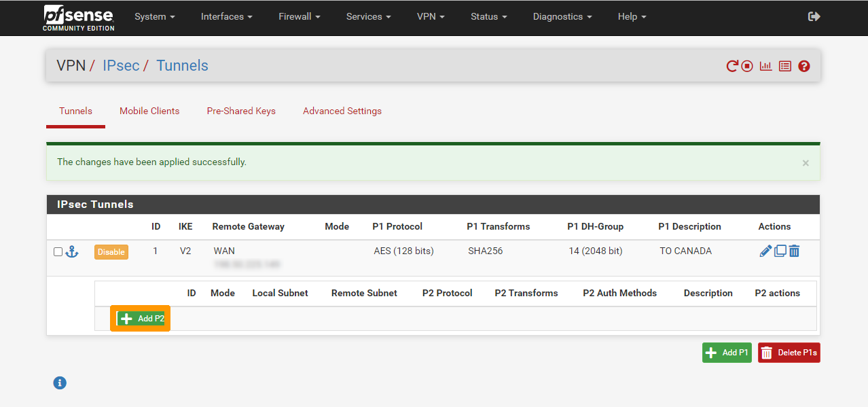Stop the IPsec service using red icon
The height and width of the screenshot is (407, 868).
click(x=746, y=66)
